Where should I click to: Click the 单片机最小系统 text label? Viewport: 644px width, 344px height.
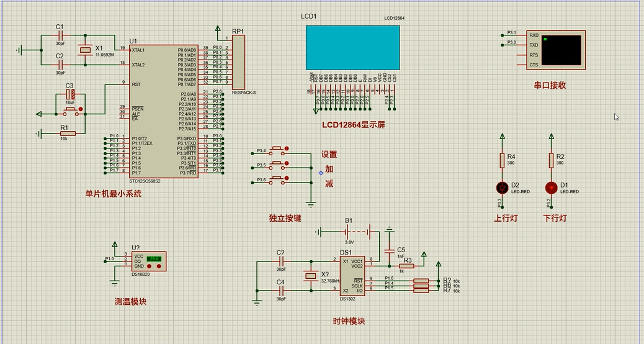114,194
